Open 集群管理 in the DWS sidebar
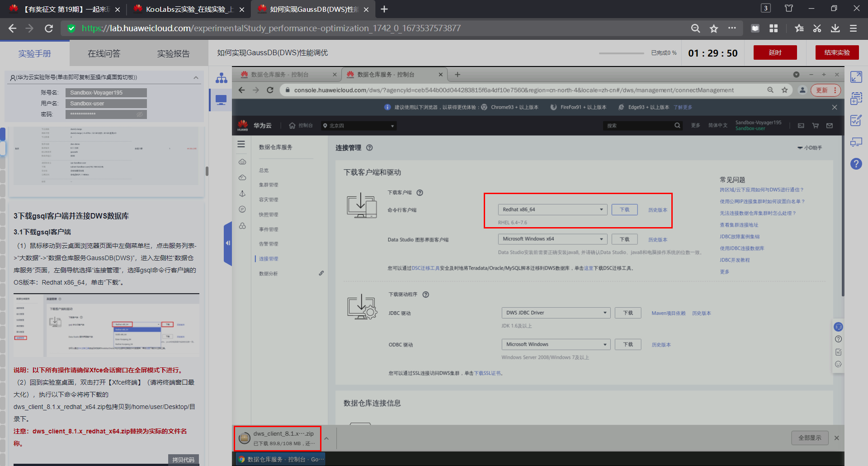Screen dimensions: 868x466 [x=269, y=185]
